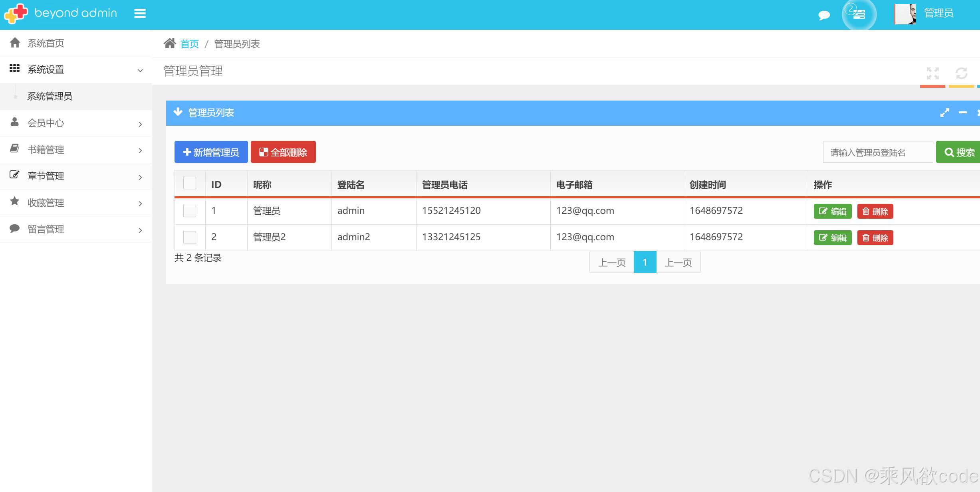This screenshot has width=980, height=492.
Task: Open the chat messages bubble icon
Action: pyautogui.click(x=824, y=15)
